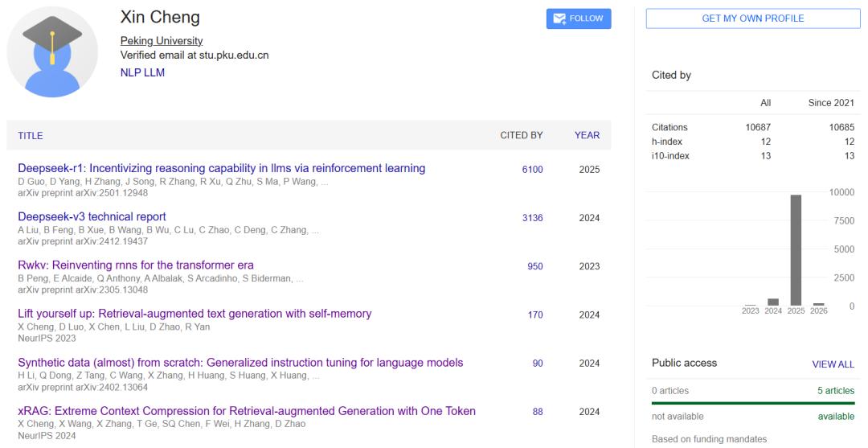Select the NLP interest tag
Screen dimensions: 868x448
[x=131, y=72]
